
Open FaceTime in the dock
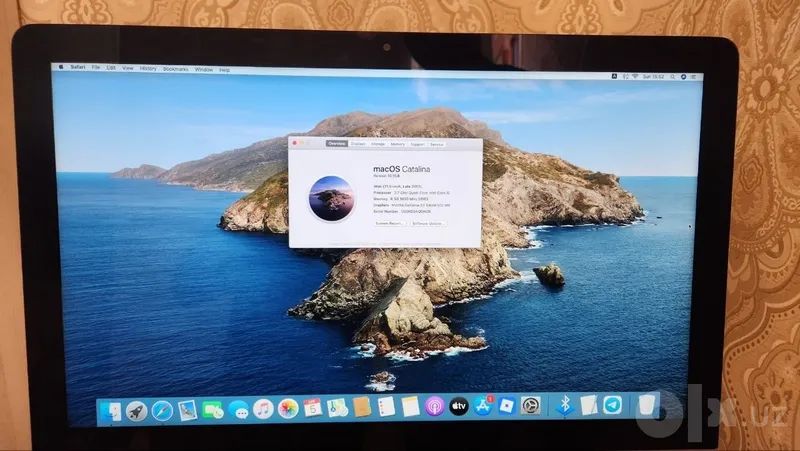[x=213, y=410]
